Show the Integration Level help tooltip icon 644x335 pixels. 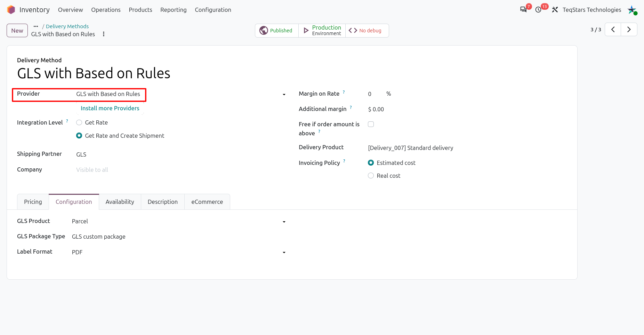click(67, 121)
